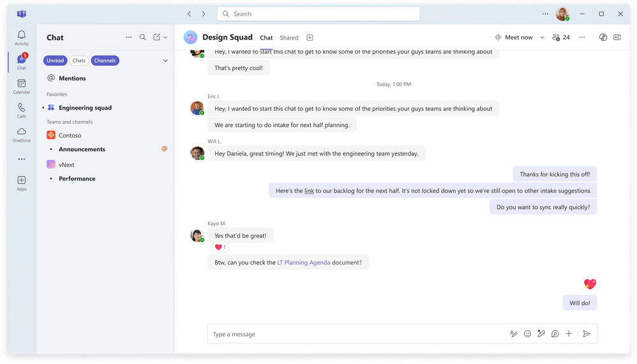Open the Copilot icon in the chat header
Image resolution: width=637 pixels, height=364 pixels.
coord(603,38)
